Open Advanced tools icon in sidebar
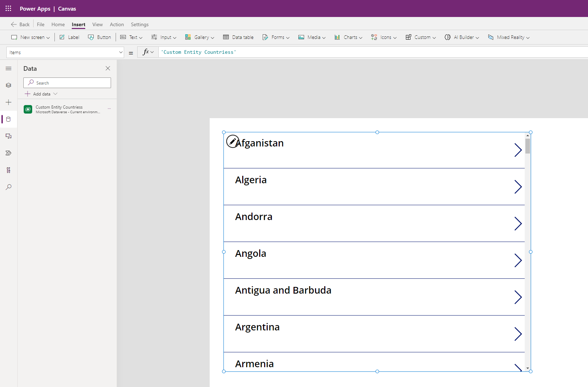The height and width of the screenshot is (387, 588). (8, 170)
